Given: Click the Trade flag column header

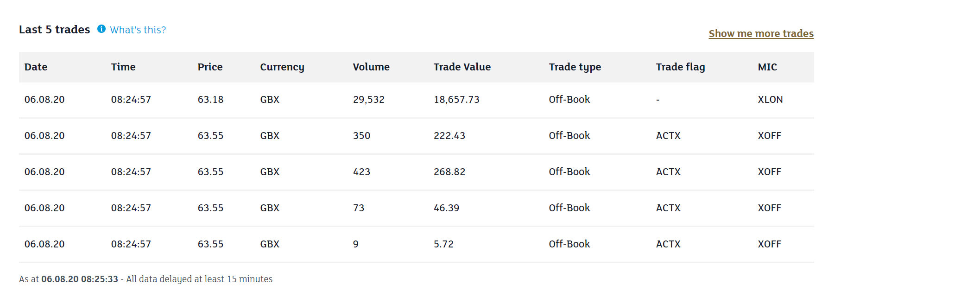Looking at the screenshot, I should 680,67.
